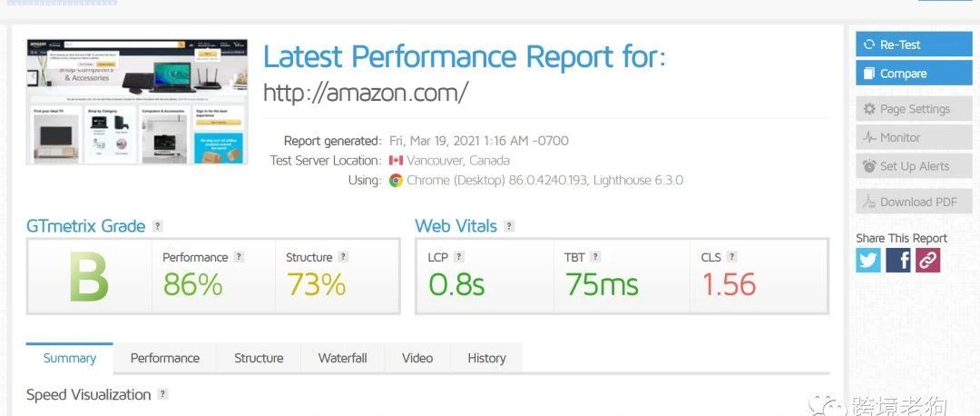Viewport: 980px width, 416px height.
Task: Copy report link icon
Action: tap(927, 261)
